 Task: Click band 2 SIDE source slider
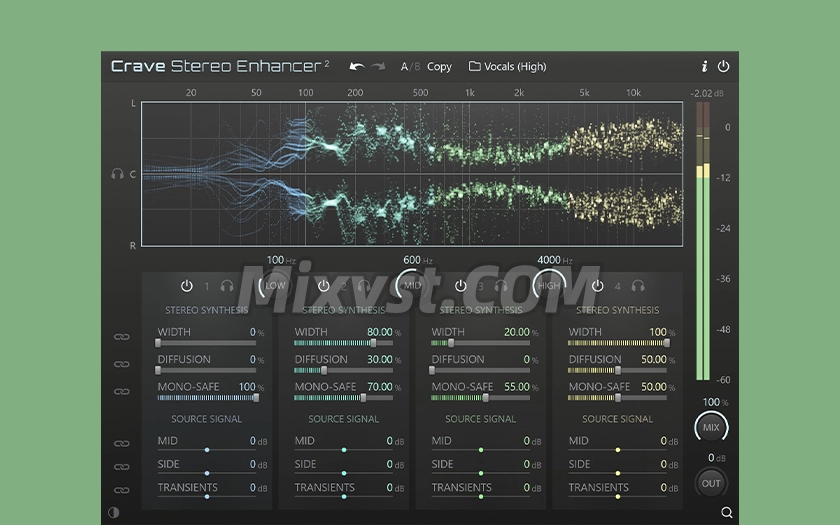tap(343, 474)
